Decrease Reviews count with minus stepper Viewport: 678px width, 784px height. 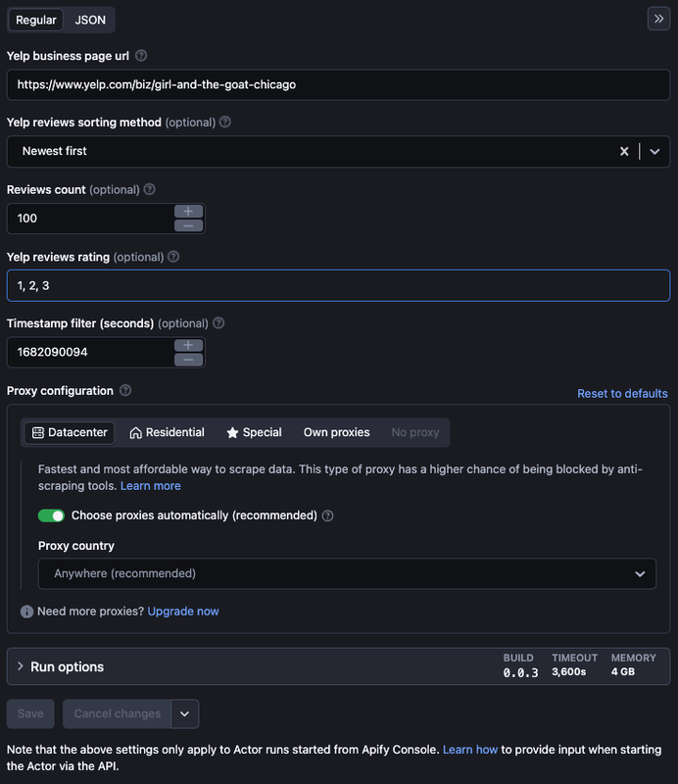pyautogui.click(x=188, y=225)
